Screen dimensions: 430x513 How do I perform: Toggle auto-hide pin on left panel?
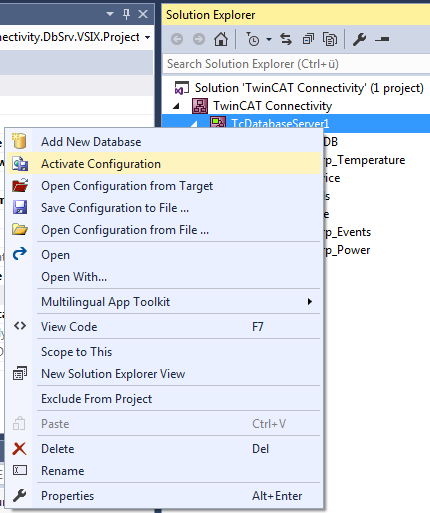click(126, 14)
